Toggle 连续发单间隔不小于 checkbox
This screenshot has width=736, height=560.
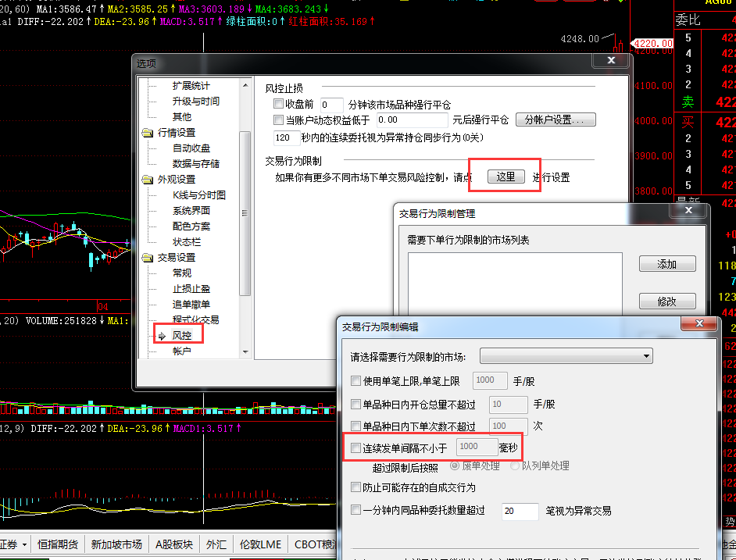coord(356,448)
